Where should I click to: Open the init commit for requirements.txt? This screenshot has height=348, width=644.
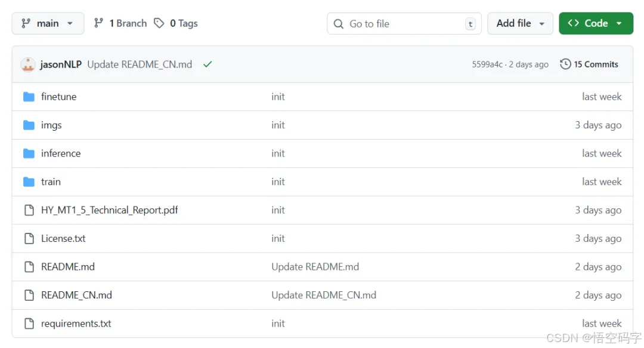point(278,324)
